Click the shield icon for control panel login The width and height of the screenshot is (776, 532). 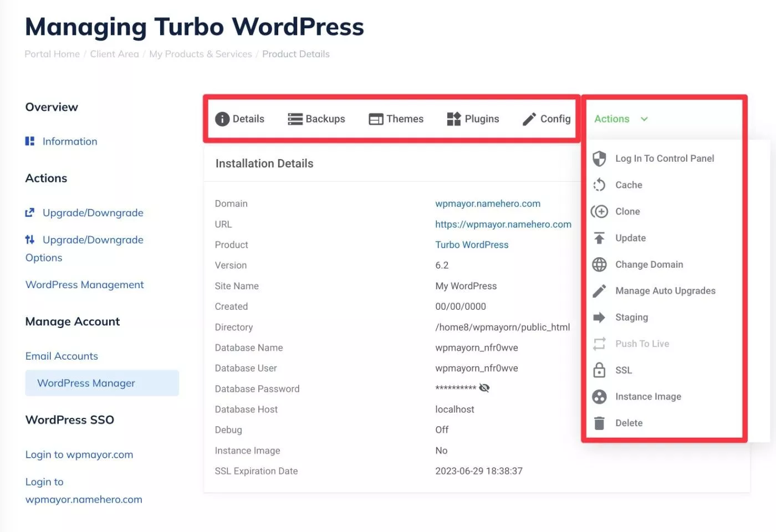(x=599, y=159)
